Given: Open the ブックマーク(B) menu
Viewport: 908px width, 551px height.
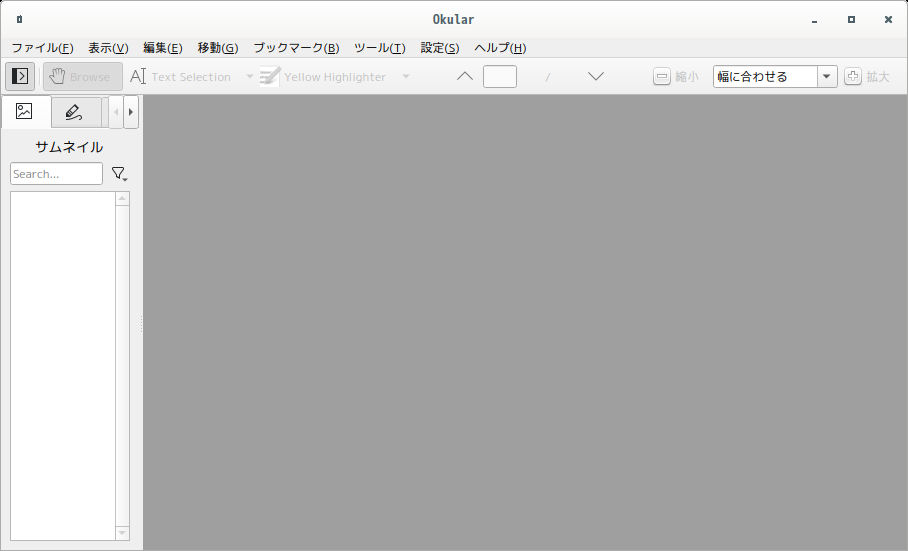Looking at the screenshot, I should point(296,48).
